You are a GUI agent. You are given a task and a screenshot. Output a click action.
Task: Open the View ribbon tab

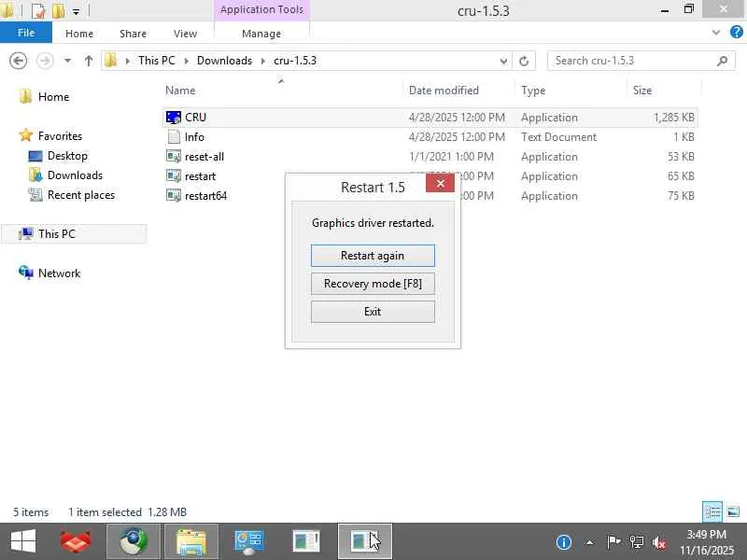185,34
